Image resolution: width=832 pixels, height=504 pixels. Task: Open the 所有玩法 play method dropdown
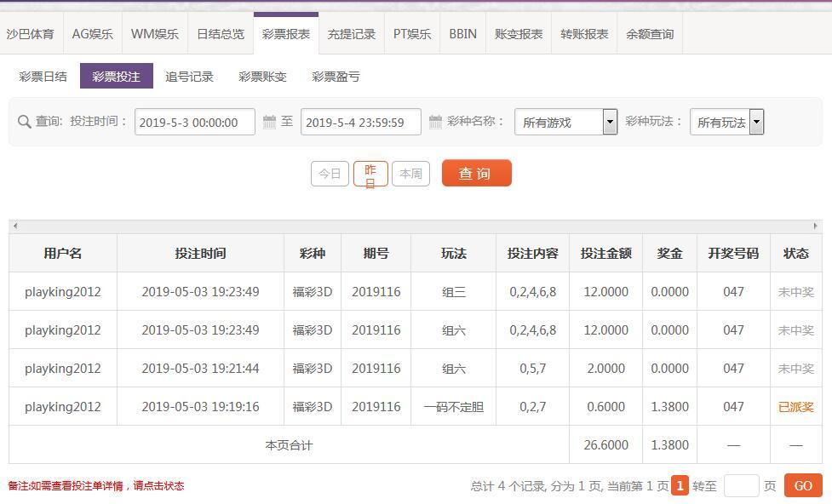(x=726, y=122)
